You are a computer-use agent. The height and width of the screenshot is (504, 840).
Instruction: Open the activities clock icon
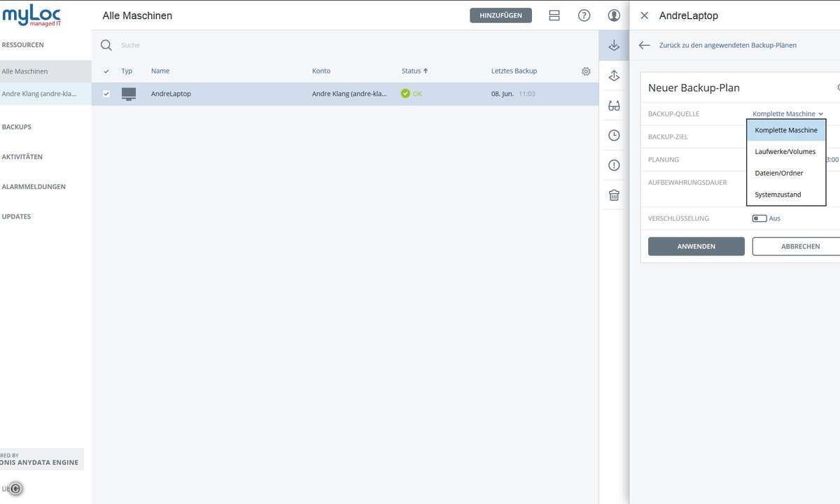click(614, 136)
